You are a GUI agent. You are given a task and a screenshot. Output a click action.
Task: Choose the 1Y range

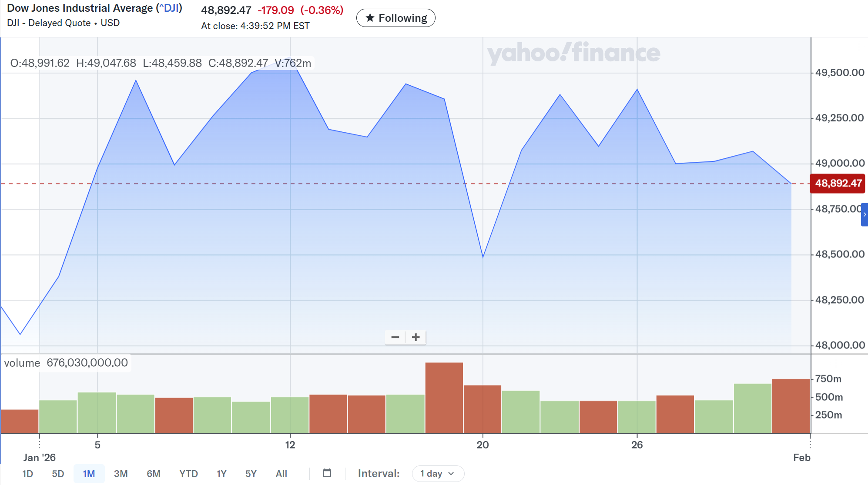221,474
